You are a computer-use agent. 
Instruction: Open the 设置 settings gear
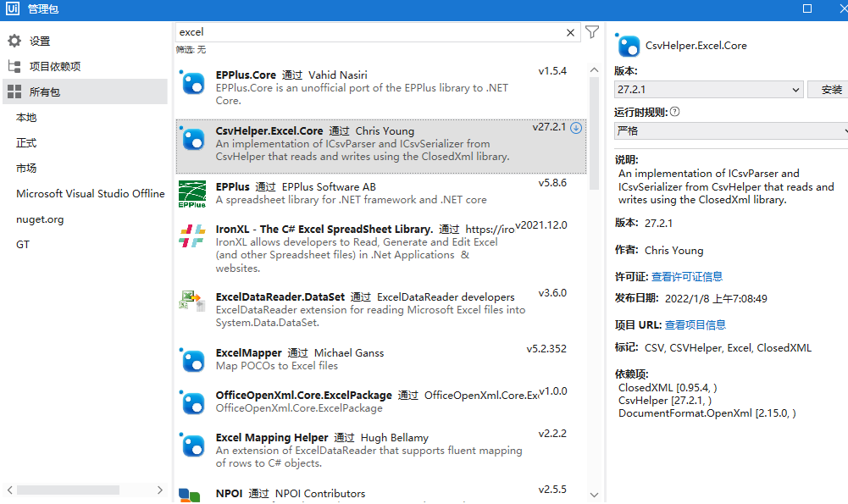(x=14, y=41)
